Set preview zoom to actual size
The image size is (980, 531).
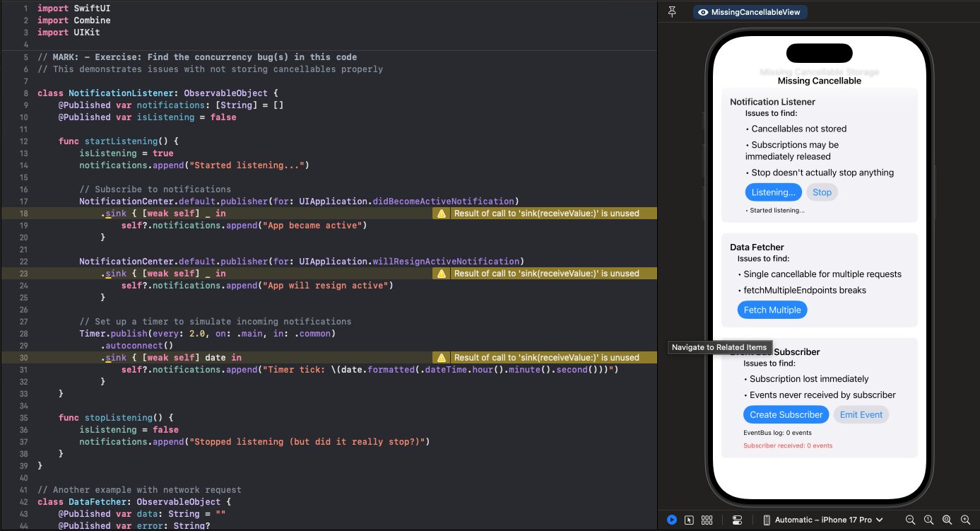point(927,520)
